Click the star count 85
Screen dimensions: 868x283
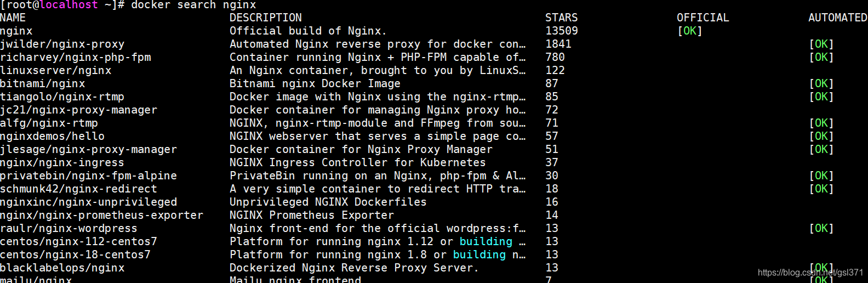click(x=552, y=97)
